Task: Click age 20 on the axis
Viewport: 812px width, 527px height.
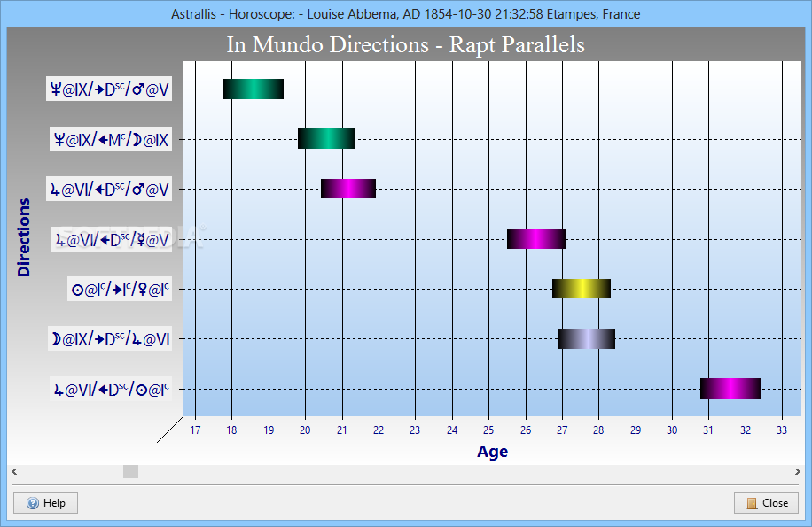Action: 305,430
